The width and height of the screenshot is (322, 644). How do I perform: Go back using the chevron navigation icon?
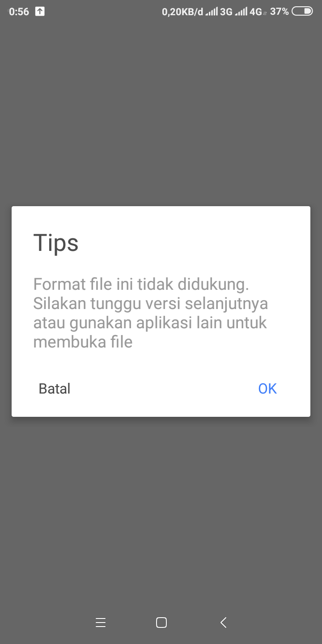(223, 623)
